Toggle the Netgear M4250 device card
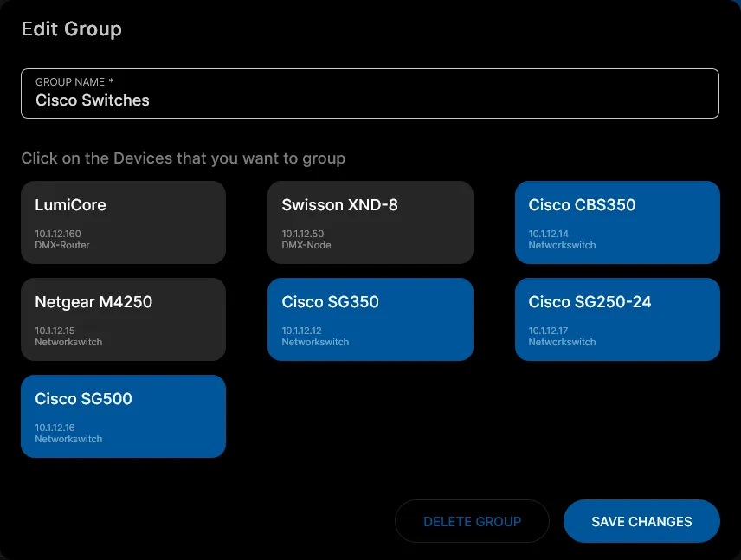The image size is (741, 560). coord(123,319)
